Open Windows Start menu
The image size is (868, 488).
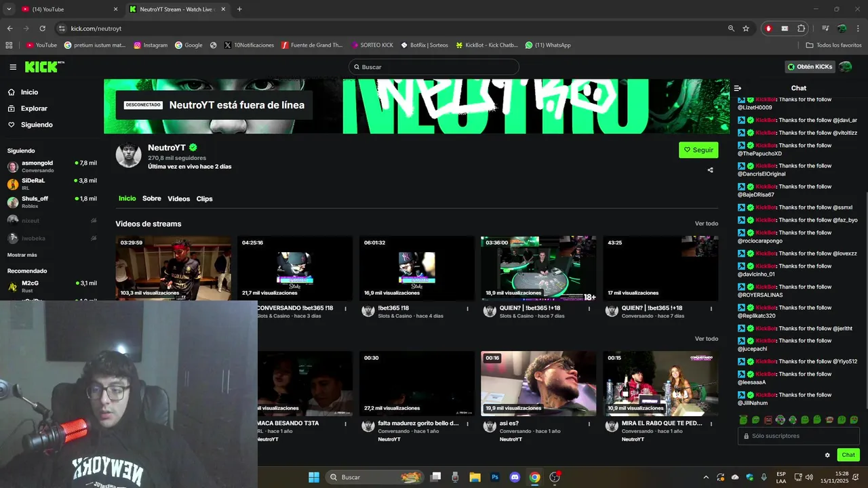pos(314,477)
